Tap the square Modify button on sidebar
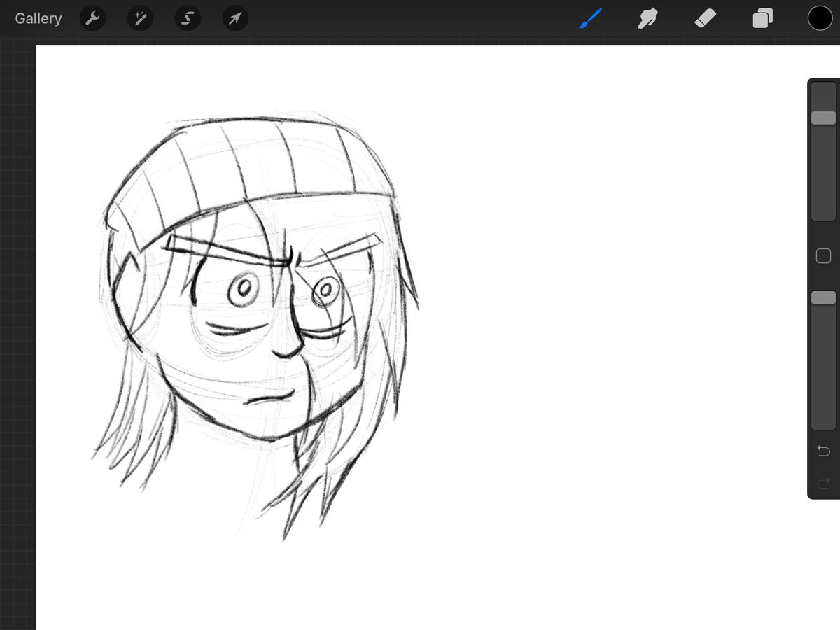Screen dimensions: 840x630 (823, 256)
